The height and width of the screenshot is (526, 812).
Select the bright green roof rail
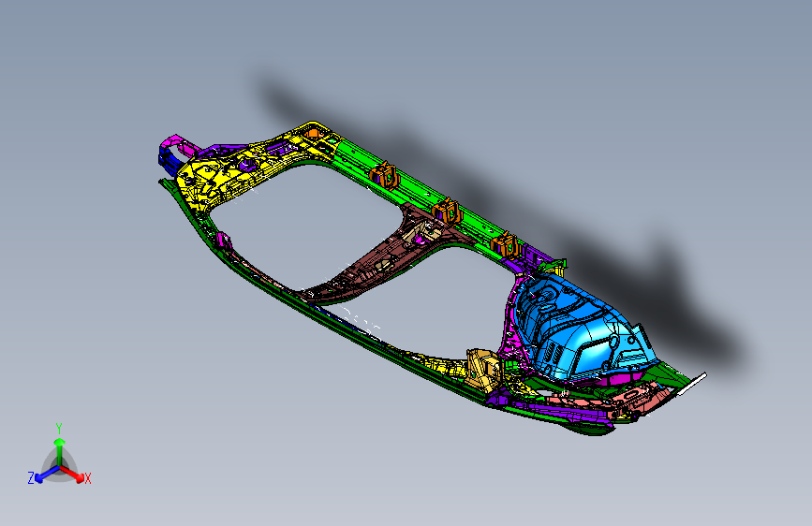point(422,194)
